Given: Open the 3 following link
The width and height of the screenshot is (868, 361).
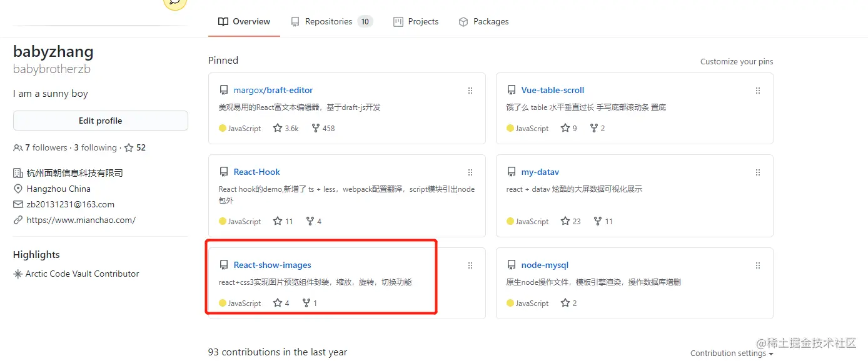Looking at the screenshot, I should point(95,147).
